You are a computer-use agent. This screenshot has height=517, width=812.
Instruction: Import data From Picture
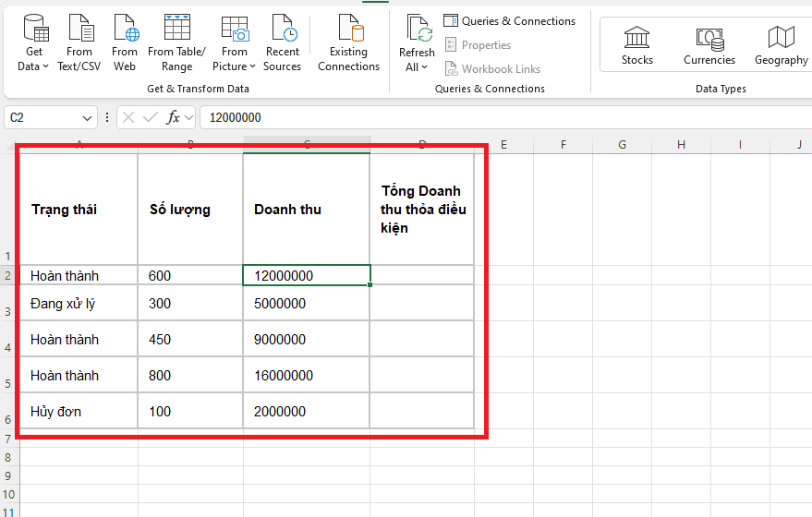[234, 42]
